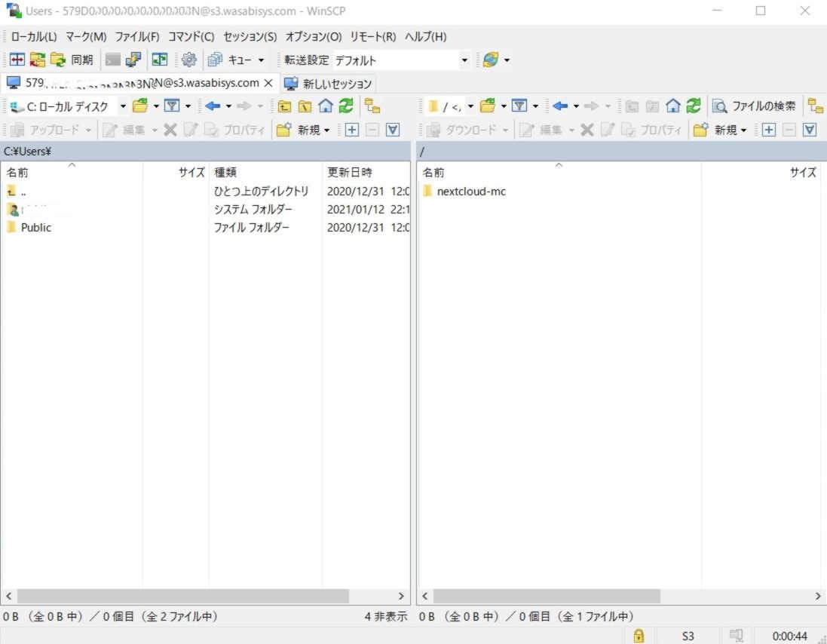
Task: Go to home directory in remote panel
Action: (673, 106)
